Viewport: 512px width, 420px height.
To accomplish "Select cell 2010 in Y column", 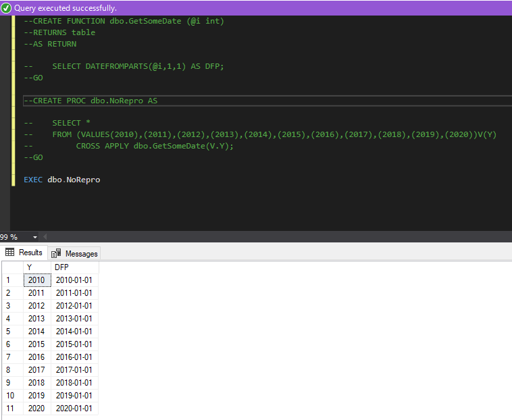I will pos(37,280).
